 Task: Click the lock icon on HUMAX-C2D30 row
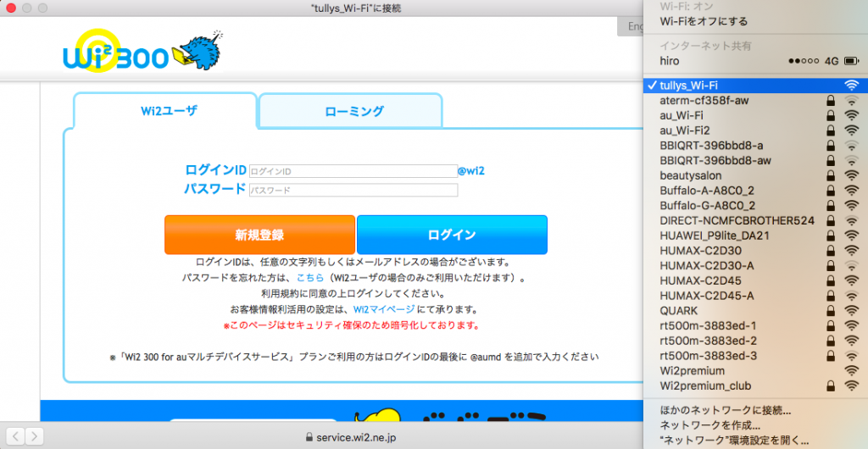(x=831, y=251)
